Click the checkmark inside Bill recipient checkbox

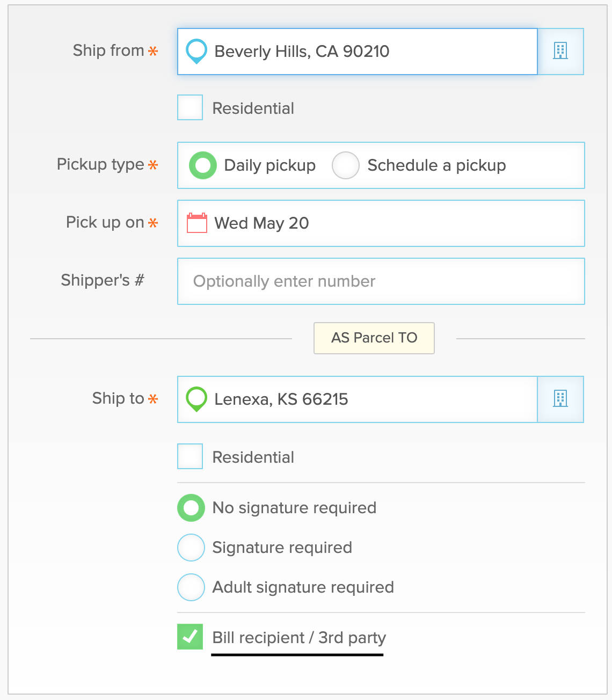tap(190, 638)
